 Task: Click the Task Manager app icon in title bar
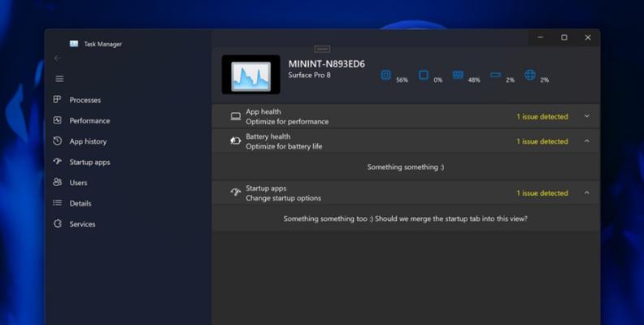click(x=74, y=44)
